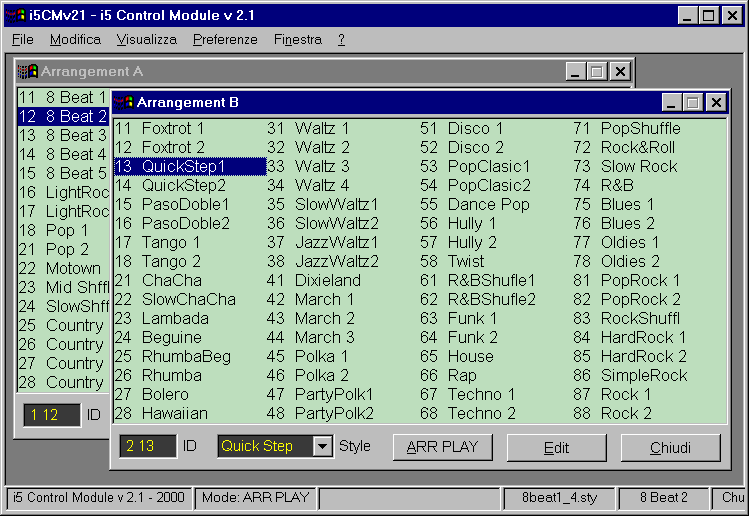749x516 pixels.
Task: Click the Arrangement A window icon
Action: coord(28,72)
